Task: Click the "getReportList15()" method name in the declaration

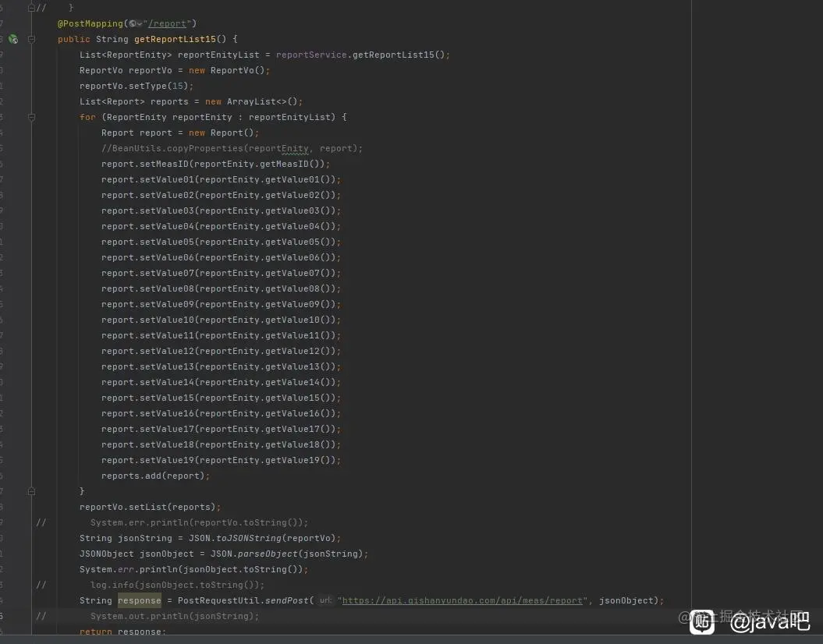Action: pos(180,39)
